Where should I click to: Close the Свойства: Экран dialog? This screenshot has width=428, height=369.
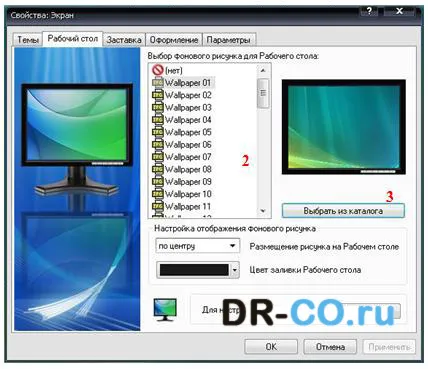(399, 11)
